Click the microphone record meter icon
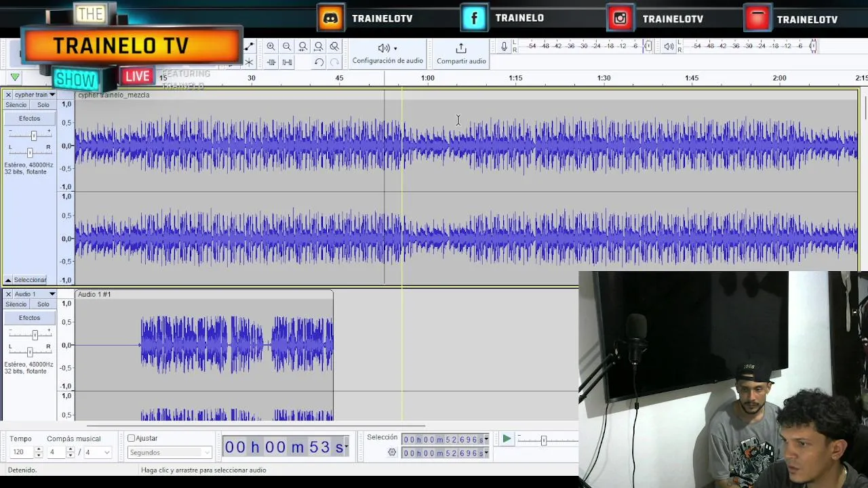The image size is (868, 488). pos(504,46)
